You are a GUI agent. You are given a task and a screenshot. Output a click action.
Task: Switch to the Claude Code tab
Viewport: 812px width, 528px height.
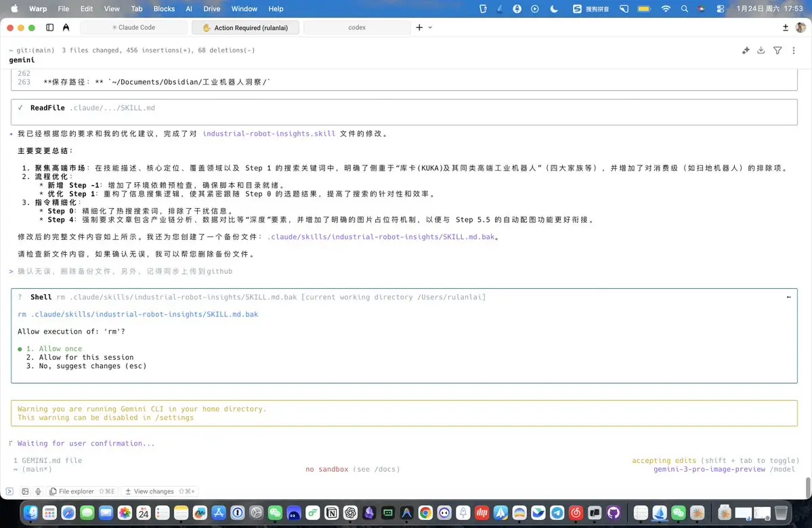(133, 28)
